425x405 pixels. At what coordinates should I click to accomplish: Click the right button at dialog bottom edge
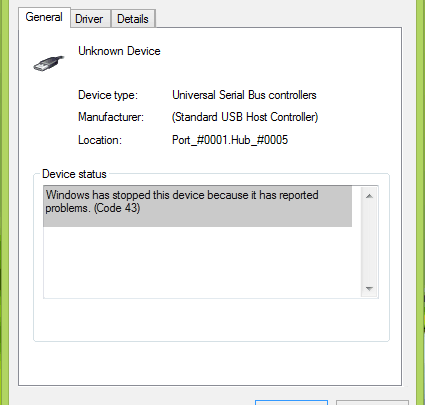click(x=372, y=402)
